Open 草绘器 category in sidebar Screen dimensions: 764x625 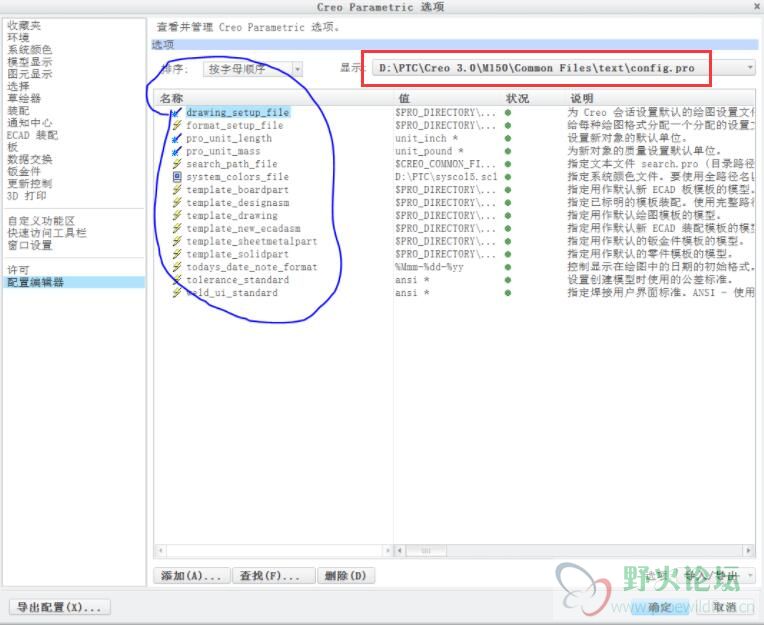click(24, 98)
